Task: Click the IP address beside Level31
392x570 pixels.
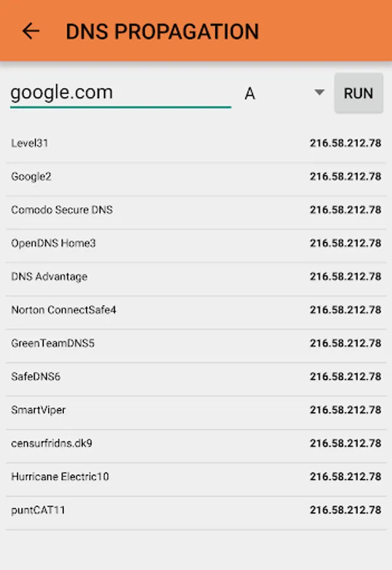Action: pyautogui.click(x=346, y=143)
